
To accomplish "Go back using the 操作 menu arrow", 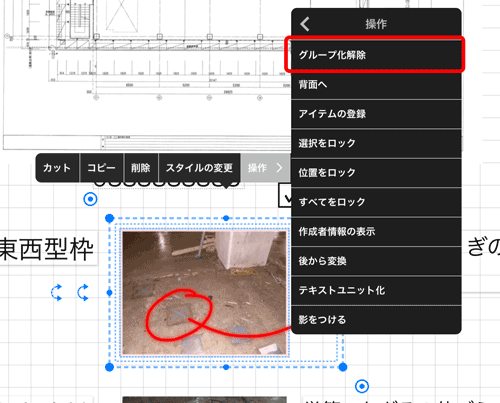I will (x=305, y=24).
